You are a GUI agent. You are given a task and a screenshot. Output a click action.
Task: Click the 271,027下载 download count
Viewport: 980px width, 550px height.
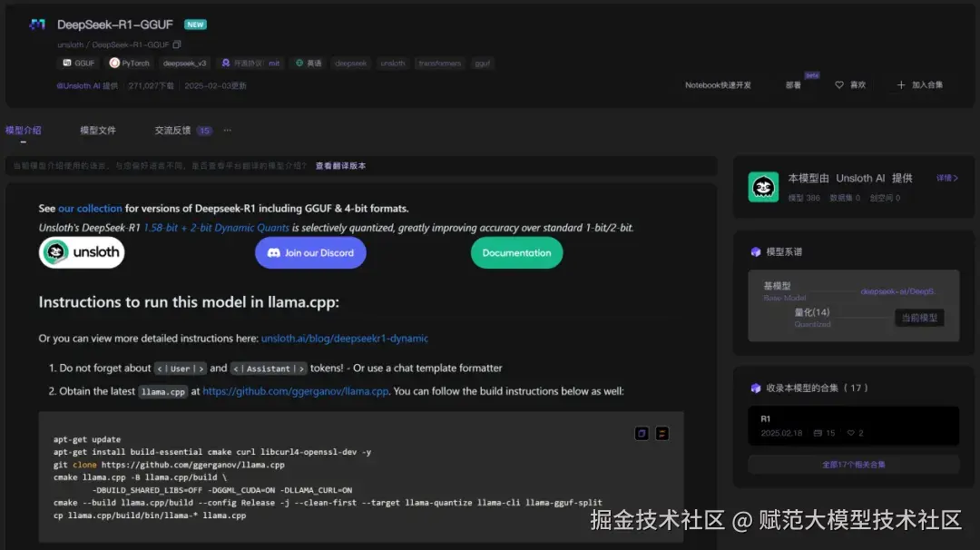152,85
